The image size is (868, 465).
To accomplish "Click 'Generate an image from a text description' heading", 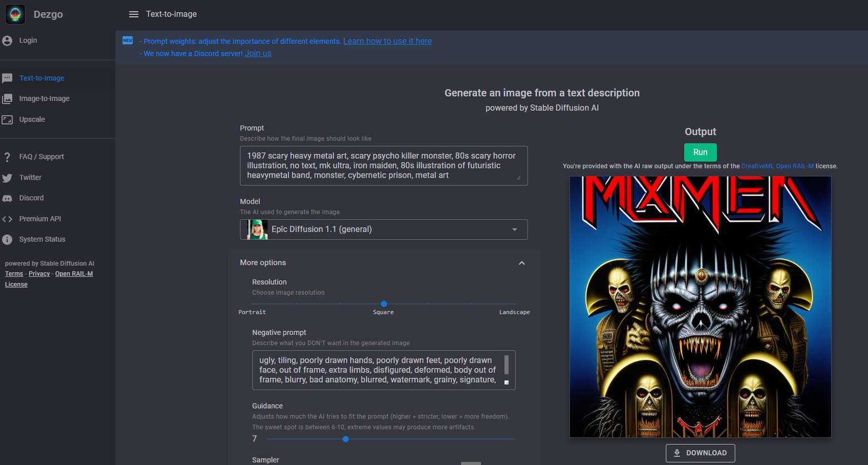I will tap(542, 93).
